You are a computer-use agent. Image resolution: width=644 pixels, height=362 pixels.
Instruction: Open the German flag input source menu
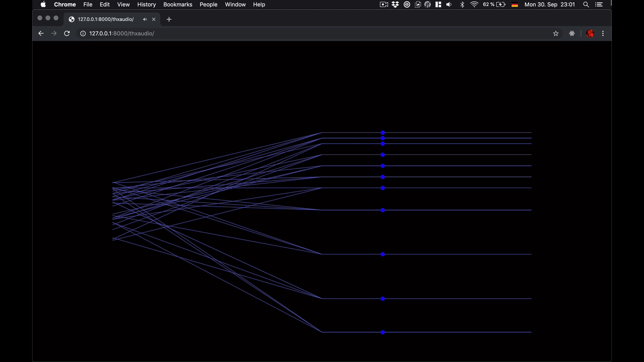pyautogui.click(x=515, y=5)
